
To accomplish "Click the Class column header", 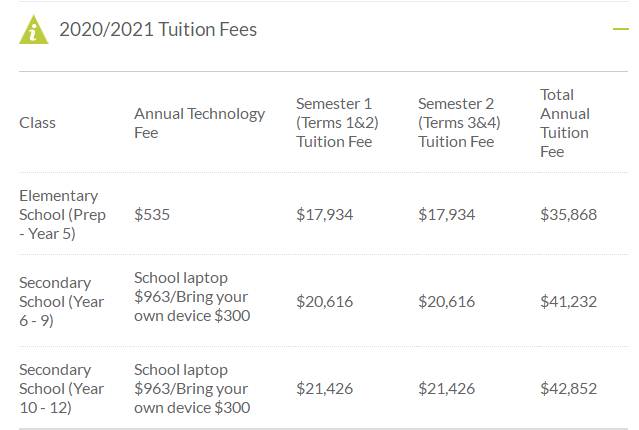I will pos(38,123).
